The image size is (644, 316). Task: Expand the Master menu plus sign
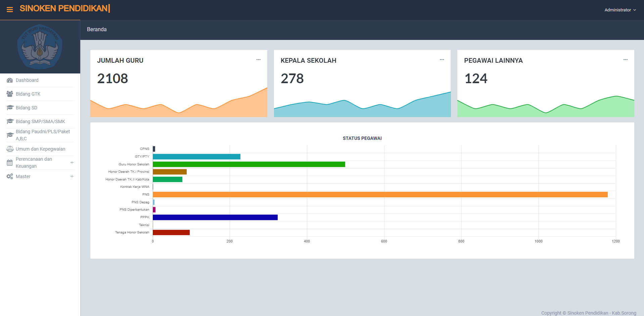(x=72, y=176)
